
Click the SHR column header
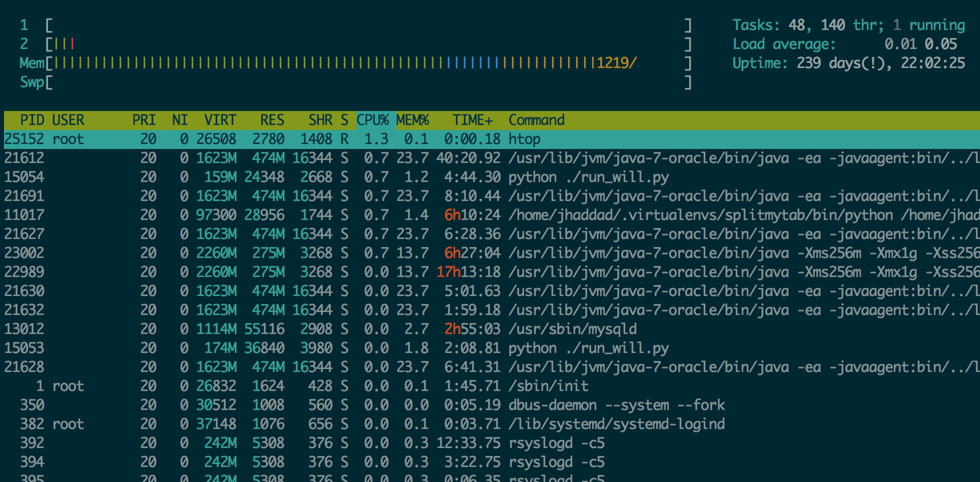point(320,120)
